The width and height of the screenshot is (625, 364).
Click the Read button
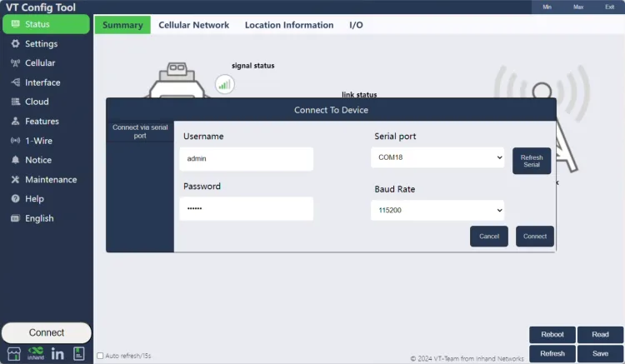coord(600,335)
